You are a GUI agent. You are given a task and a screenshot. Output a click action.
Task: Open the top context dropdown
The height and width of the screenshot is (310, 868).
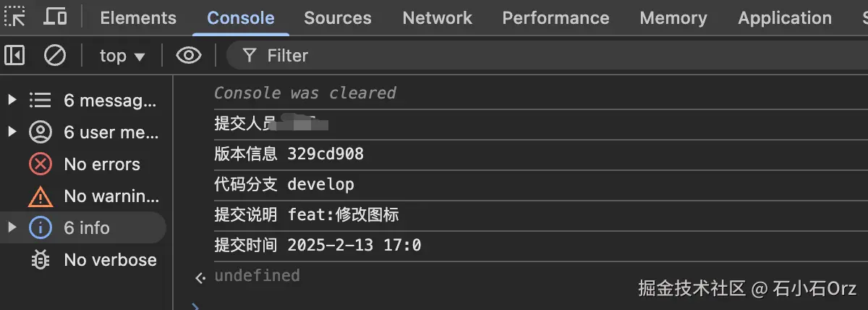122,56
